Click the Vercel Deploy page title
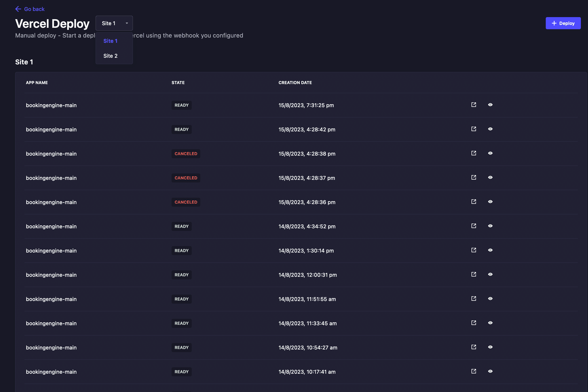The width and height of the screenshot is (588, 392). (52, 24)
